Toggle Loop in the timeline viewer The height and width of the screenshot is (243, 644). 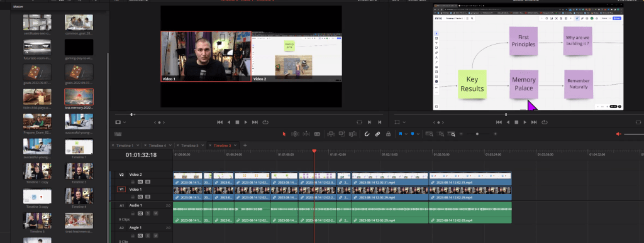(545, 122)
